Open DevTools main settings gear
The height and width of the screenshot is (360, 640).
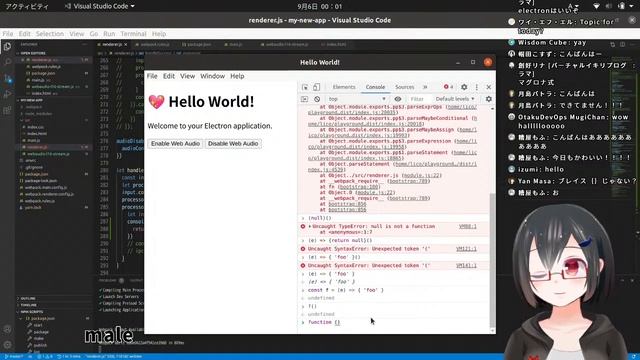(464, 87)
